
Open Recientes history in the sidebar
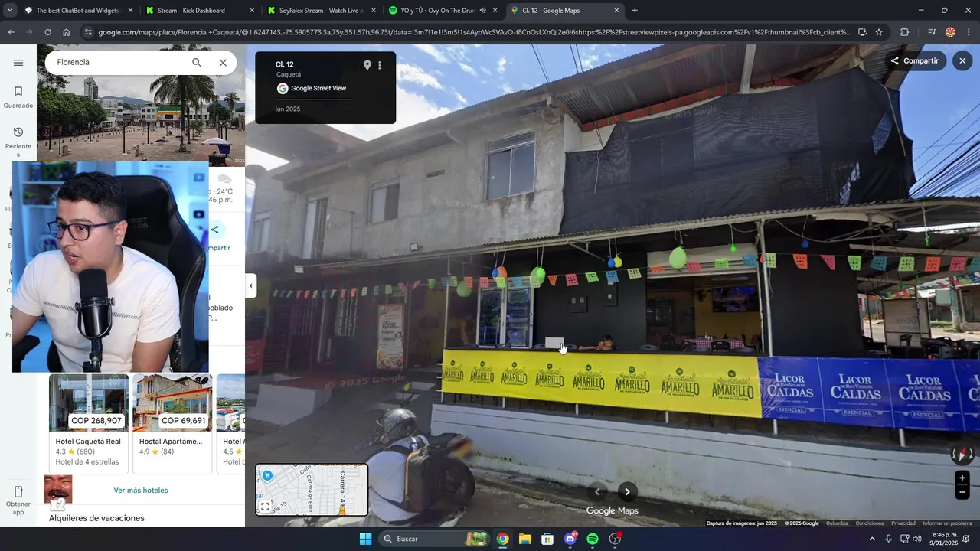tap(18, 142)
